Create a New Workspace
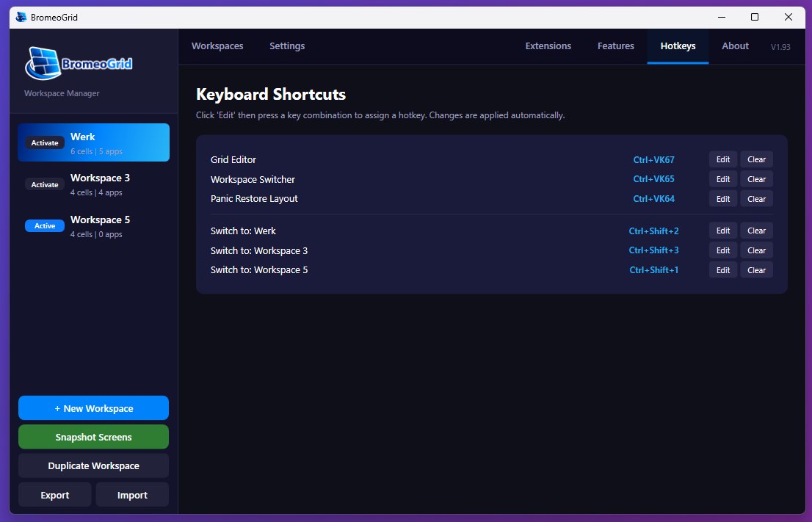Screen dimensions: 812x522 coord(93,407)
